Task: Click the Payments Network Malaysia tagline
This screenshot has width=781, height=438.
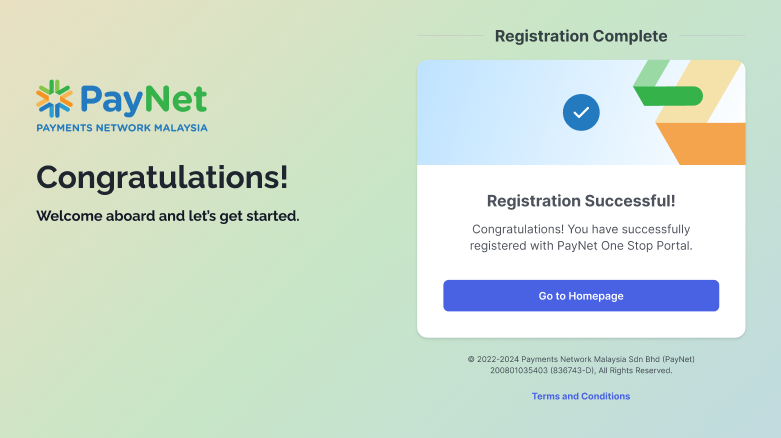Action: (x=122, y=128)
